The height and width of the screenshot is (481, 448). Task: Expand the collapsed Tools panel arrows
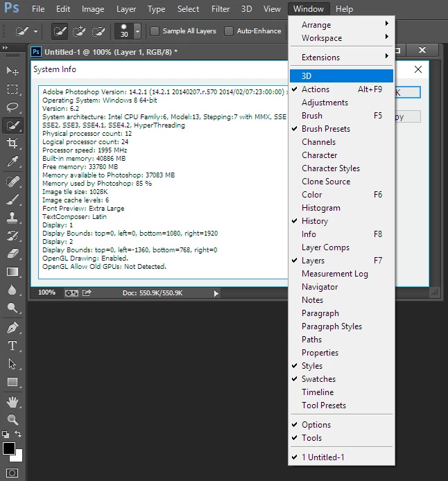pos(6,48)
